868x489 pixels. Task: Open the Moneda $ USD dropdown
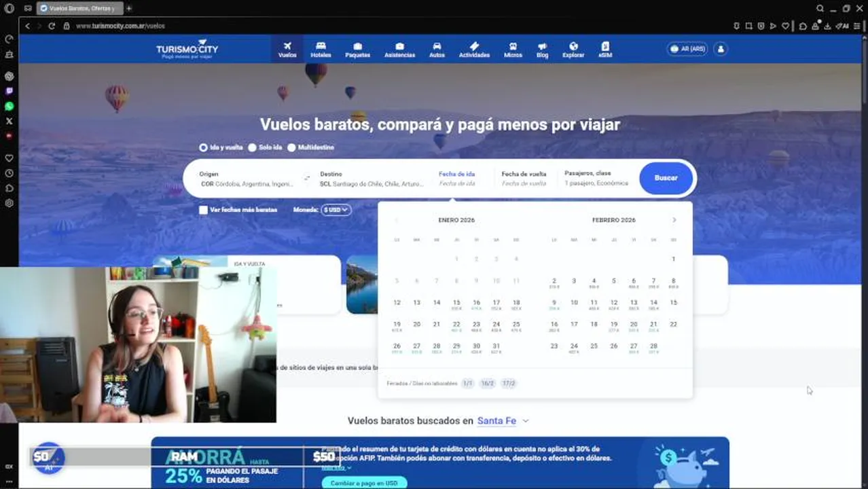click(x=336, y=210)
